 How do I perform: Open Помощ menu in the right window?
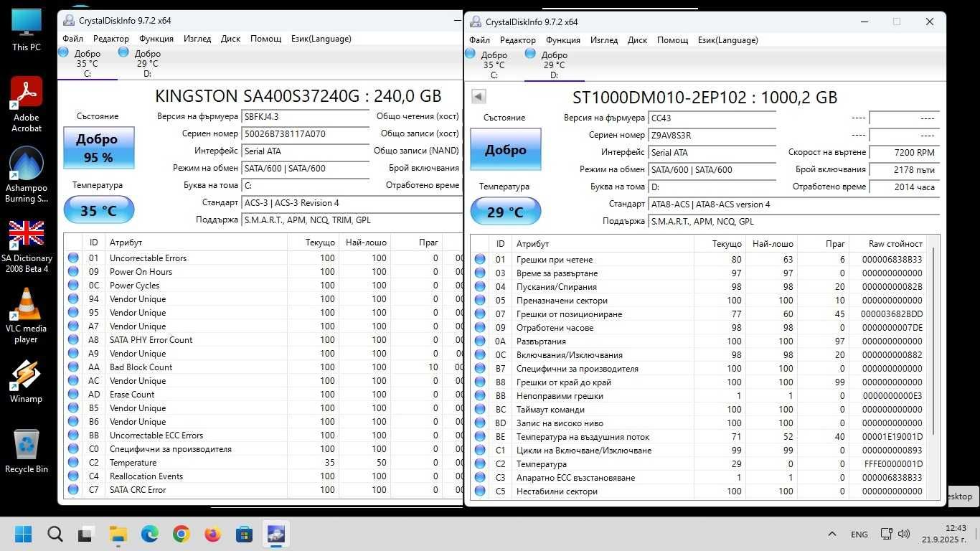672,40
